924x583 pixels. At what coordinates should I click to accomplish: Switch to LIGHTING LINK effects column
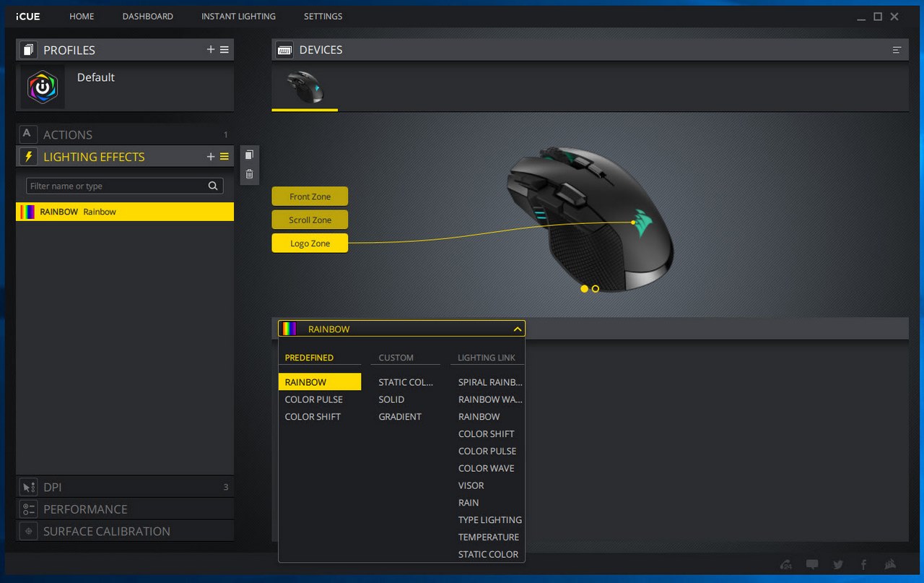point(487,358)
